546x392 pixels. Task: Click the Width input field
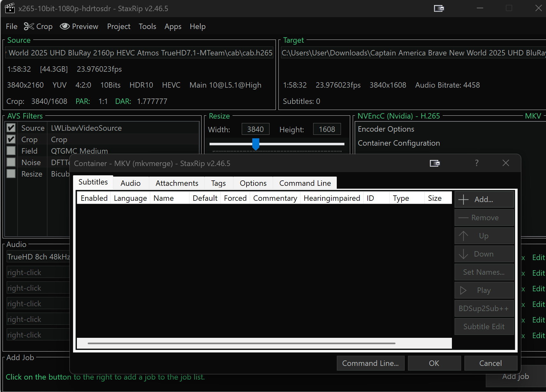click(x=255, y=129)
